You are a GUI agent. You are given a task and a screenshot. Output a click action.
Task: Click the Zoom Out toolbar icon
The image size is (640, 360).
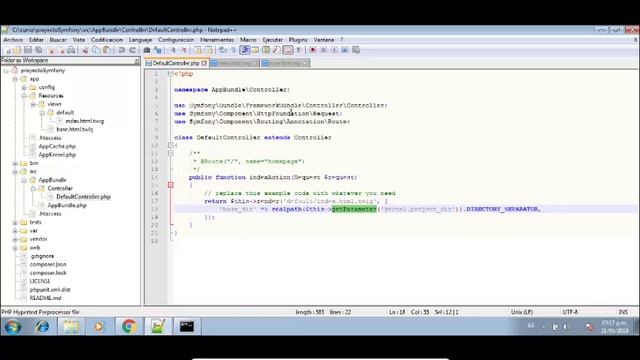tap(184, 50)
